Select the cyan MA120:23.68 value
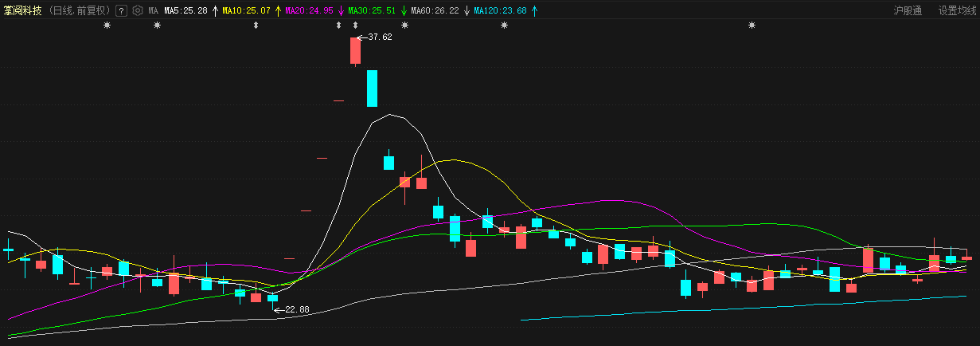 click(500, 10)
